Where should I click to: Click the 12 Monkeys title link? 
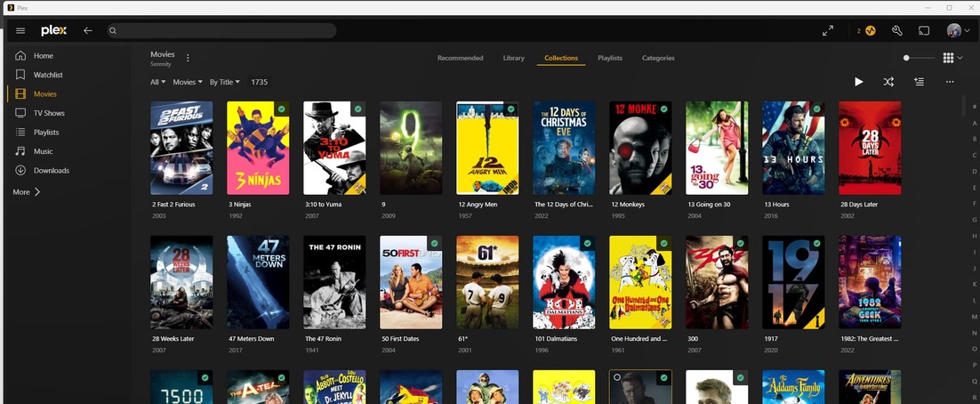point(628,205)
